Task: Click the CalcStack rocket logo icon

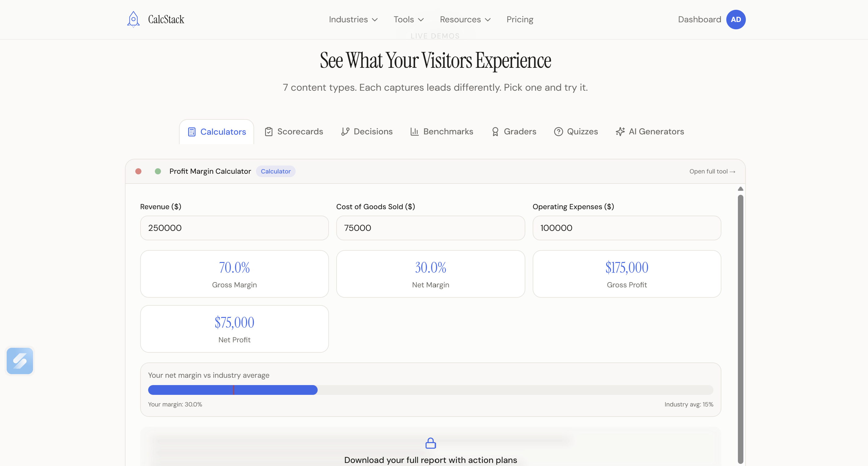Action: 133,19
